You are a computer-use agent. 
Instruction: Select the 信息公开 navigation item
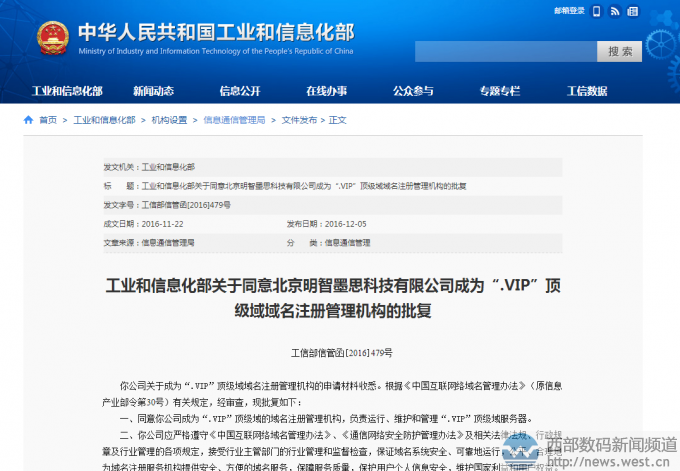[x=240, y=91]
